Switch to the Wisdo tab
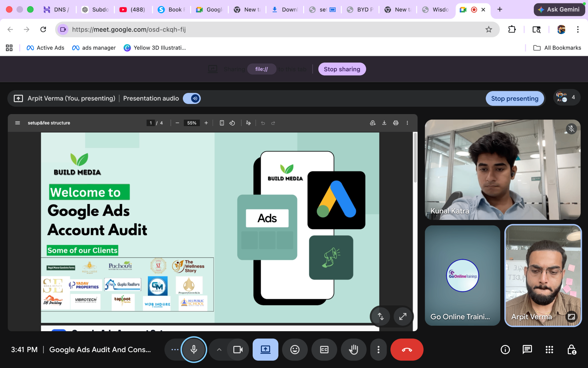Viewport: 588px width, 368px height. [x=435, y=10]
